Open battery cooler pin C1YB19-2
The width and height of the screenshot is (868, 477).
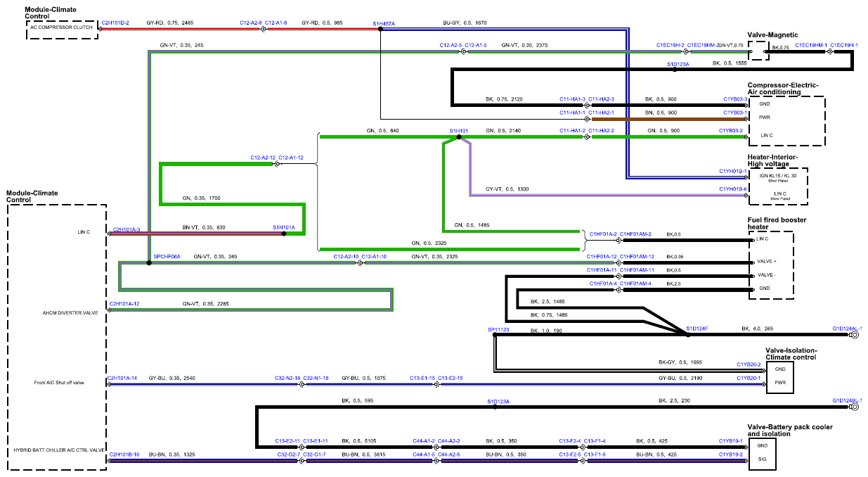pyautogui.click(x=731, y=454)
